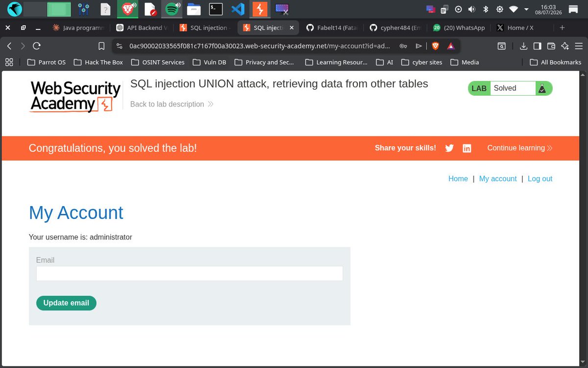Viewport: 588px width, 368px height.
Task: Open the Media bookmarks folder
Action: pyautogui.click(x=465, y=62)
